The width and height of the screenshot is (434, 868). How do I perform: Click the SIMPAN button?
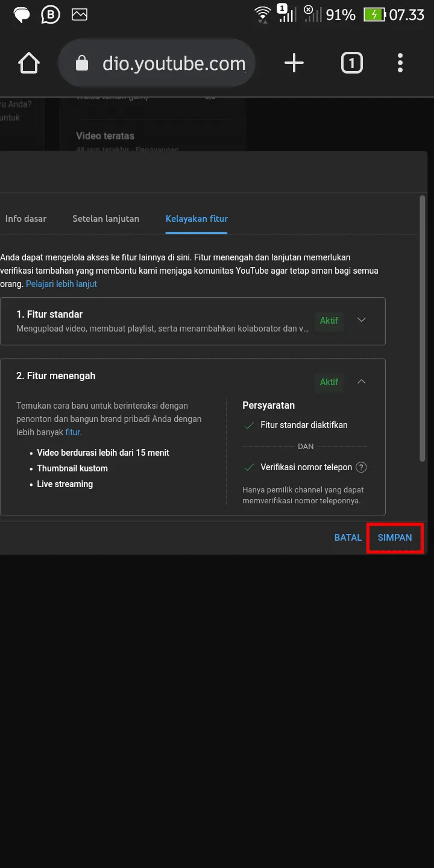(395, 538)
